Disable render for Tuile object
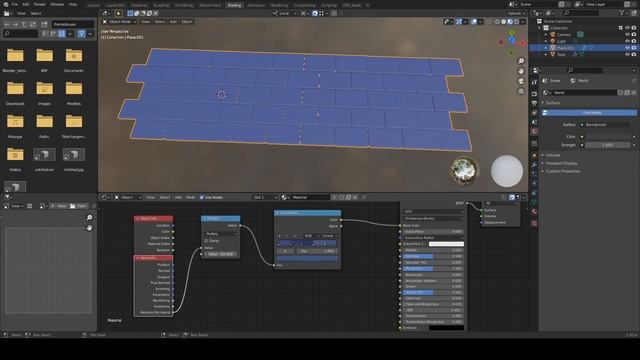This screenshot has height=360, width=640. 634,54
